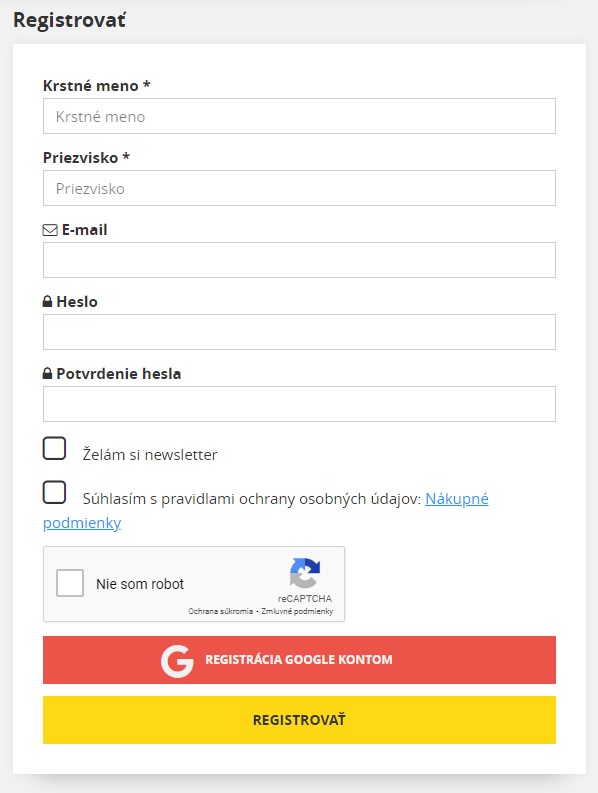Click into the Priezvisko text field
The image size is (598, 793).
click(x=300, y=188)
